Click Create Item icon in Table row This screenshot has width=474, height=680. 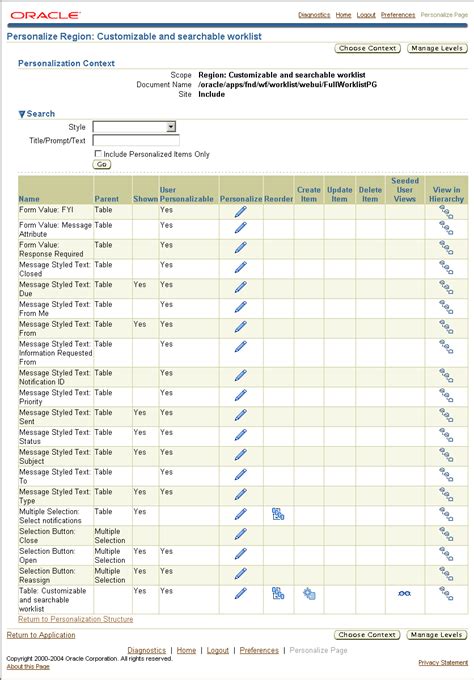[x=309, y=594]
